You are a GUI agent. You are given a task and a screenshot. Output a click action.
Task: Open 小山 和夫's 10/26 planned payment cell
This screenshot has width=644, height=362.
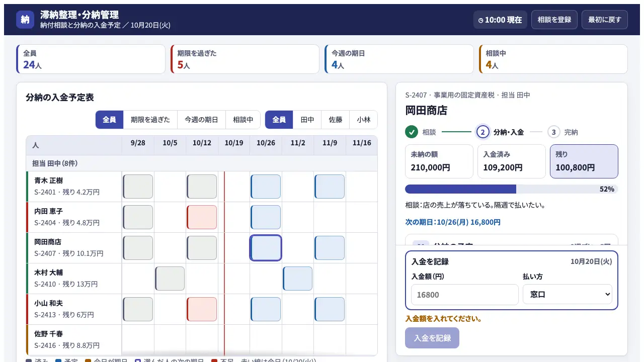click(266, 309)
